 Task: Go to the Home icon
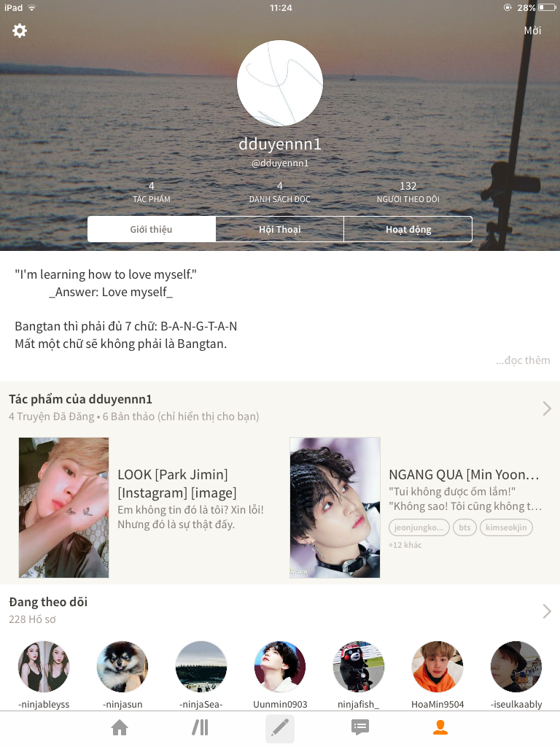(120, 727)
